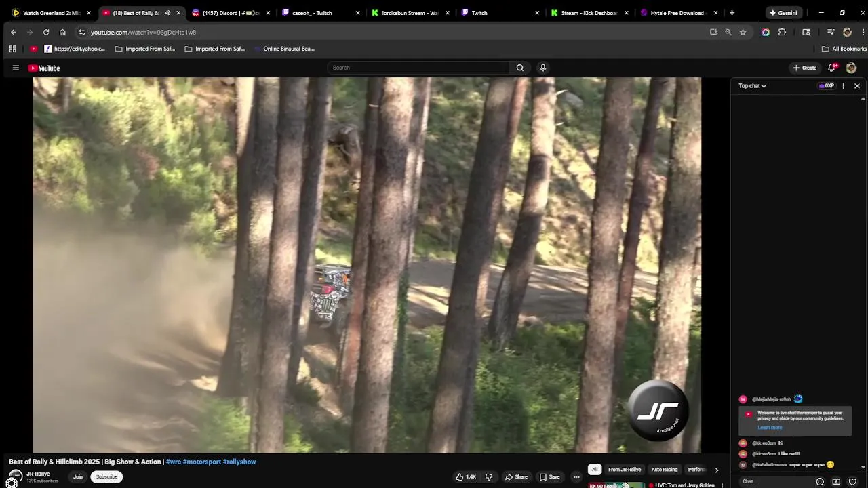Click the YouTube search magnifier button
This screenshot has height=488, width=868.
pos(520,68)
